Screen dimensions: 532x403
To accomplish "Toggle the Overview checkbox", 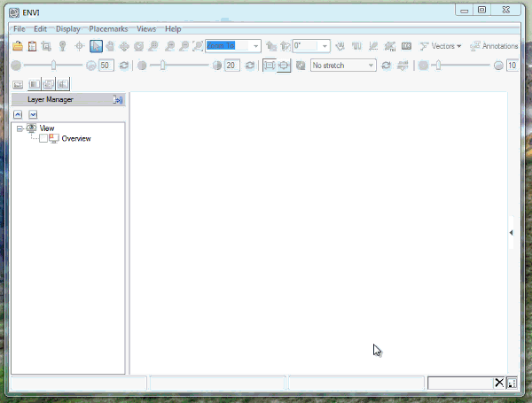I will click(x=44, y=139).
